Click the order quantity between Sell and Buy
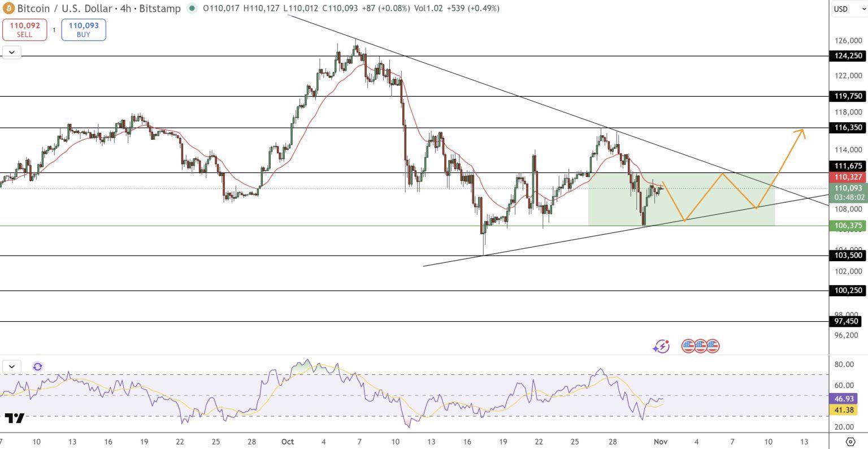The image size is (868, 449). 54,30
